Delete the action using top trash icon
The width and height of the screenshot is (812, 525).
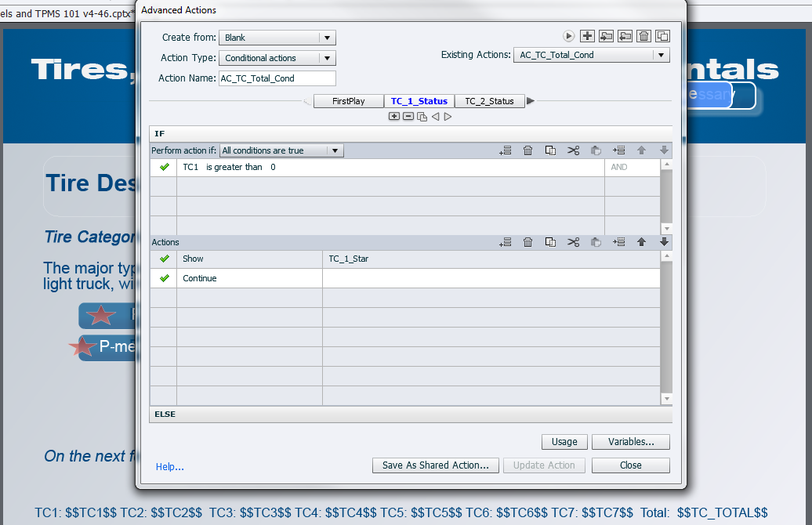tap(643, 36)
